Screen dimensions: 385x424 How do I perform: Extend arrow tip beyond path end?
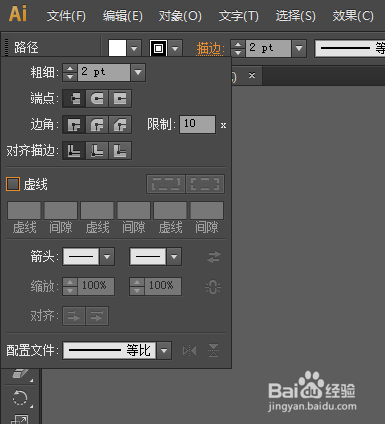pyautogui.click(x=74, y=316)
